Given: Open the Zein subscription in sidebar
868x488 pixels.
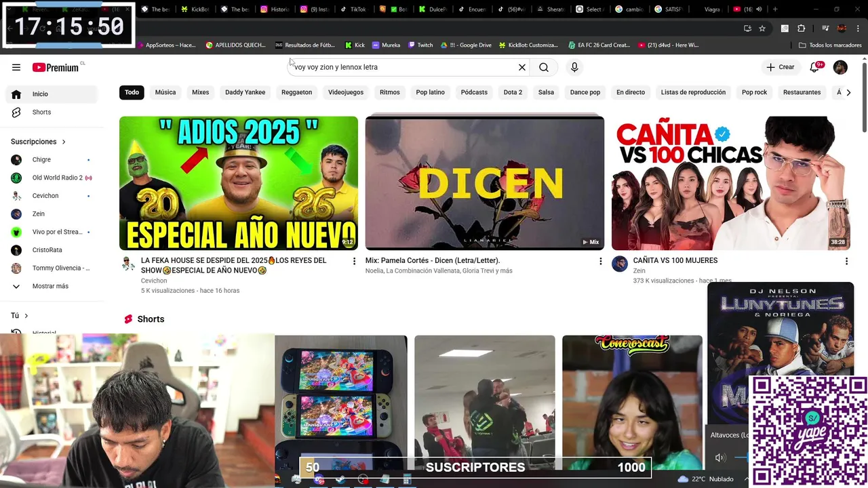Looking at the screenshot, I should pos(53,213).
